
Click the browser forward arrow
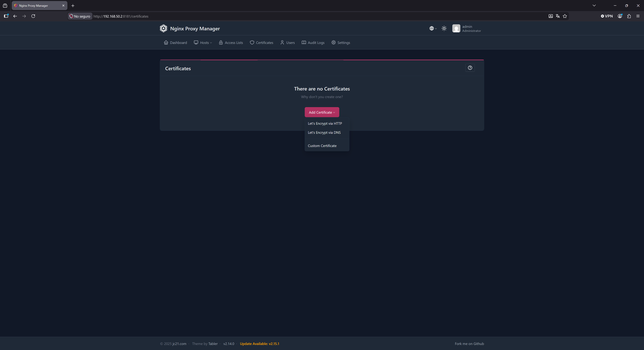point(24,16)
